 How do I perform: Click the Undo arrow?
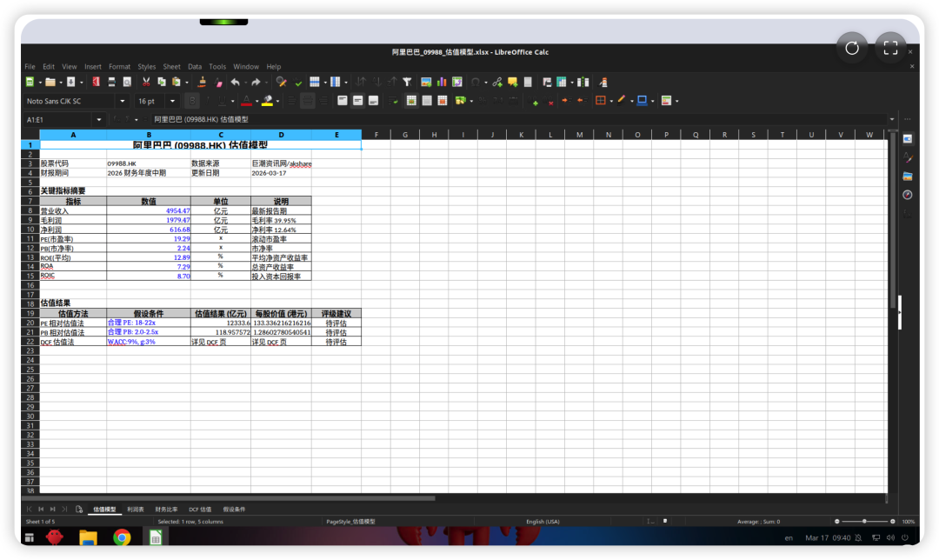tap(236, 82)
